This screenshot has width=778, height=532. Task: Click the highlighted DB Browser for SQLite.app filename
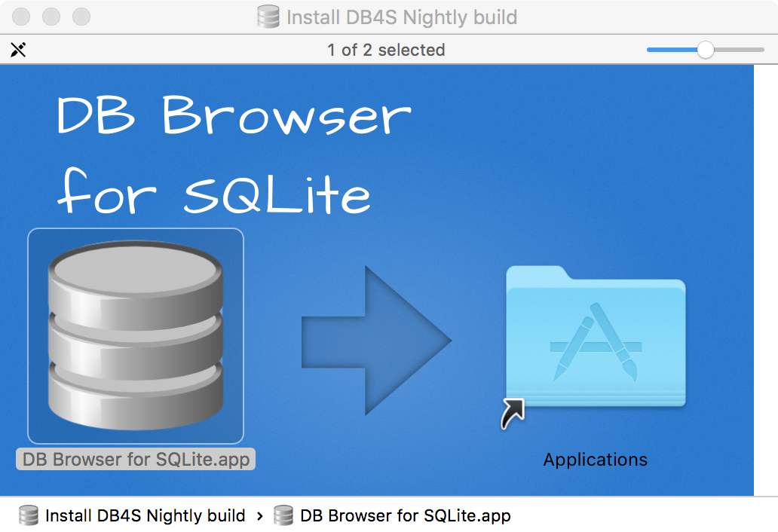[135, 457]
